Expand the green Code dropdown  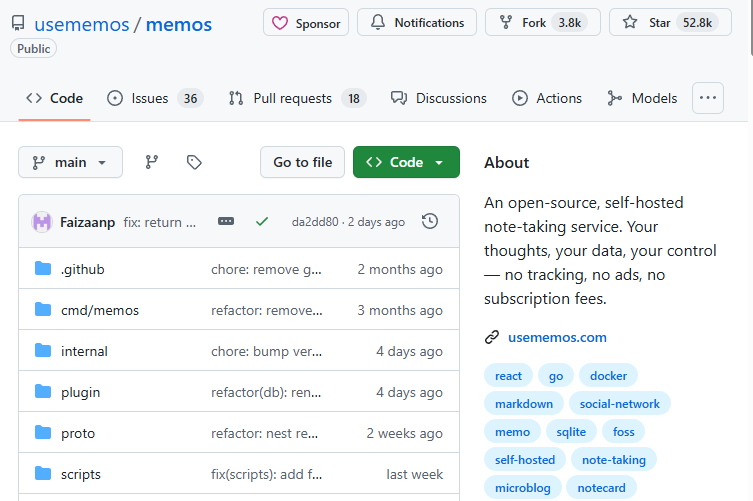click(406, 162)
